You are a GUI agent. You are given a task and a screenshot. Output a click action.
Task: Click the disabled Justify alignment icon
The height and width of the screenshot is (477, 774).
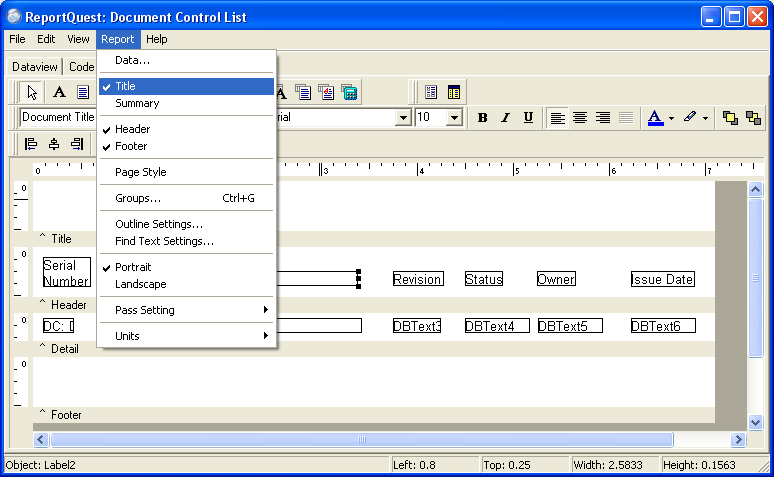pos(626,118)
